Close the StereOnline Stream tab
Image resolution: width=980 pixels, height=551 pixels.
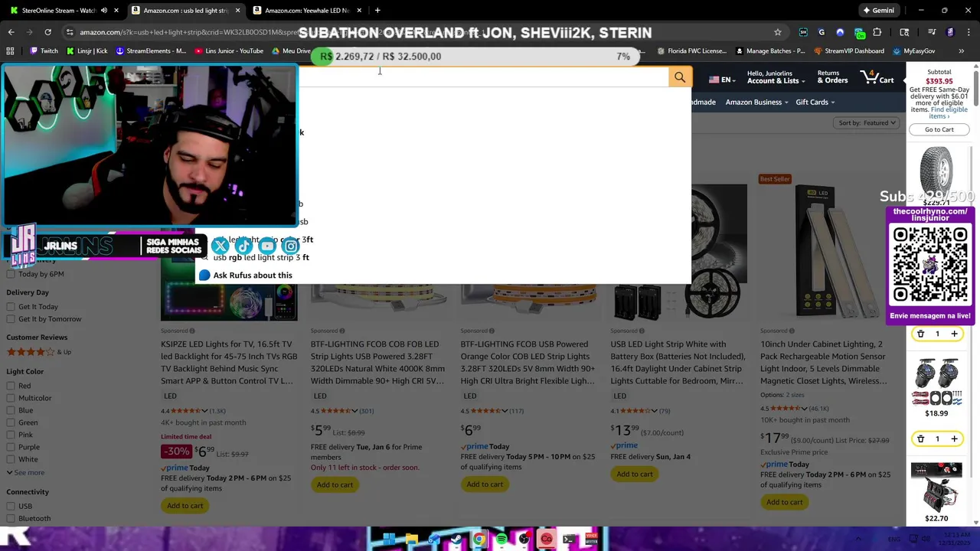pos(116,10)
